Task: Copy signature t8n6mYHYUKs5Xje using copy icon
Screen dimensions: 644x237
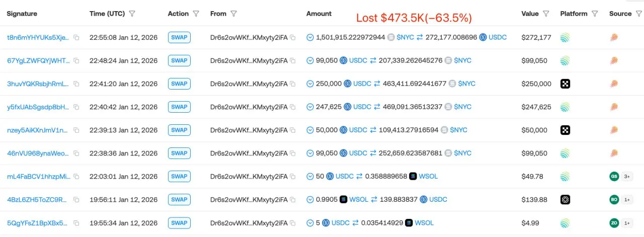Action: 76,37
